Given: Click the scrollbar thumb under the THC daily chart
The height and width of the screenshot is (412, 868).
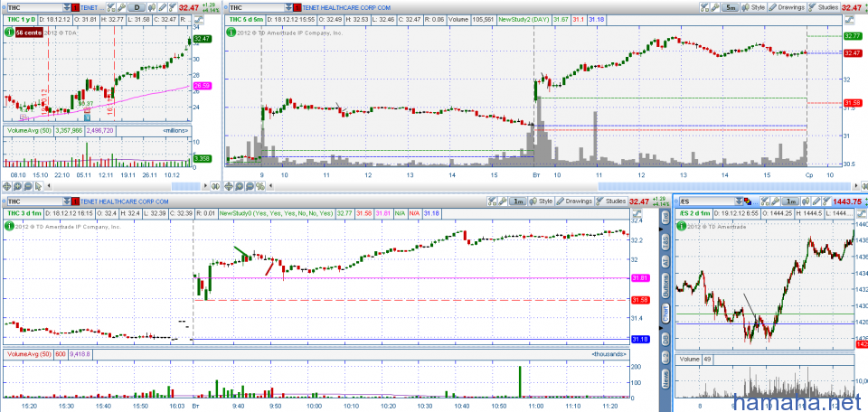Looking at the screenshot, I should (x=186, y=186).
